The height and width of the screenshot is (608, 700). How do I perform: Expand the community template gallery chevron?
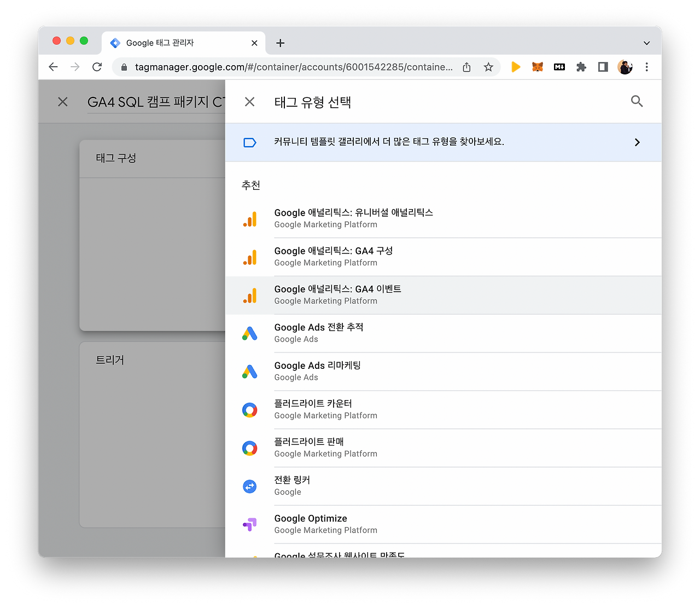pyautogui.click(x=637, y=142)
